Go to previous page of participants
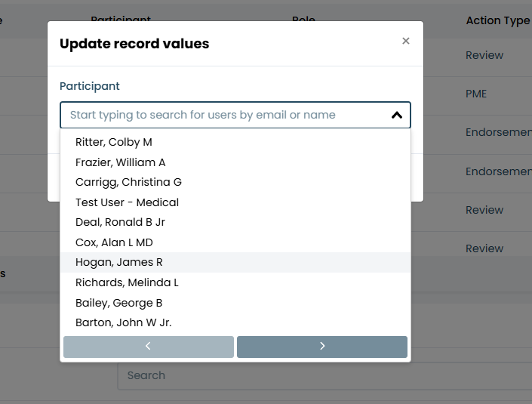This screenshot has height=404, width=532. pyautogui.click(x=148, y=347)
